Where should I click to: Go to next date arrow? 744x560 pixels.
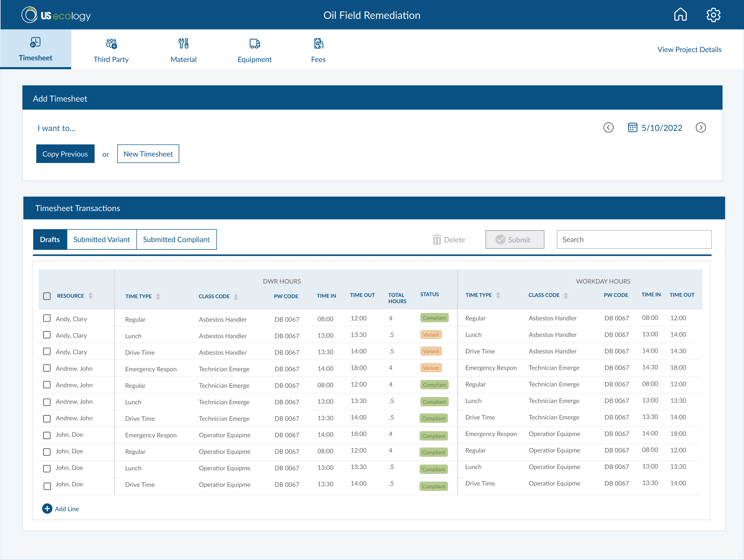pyautogui.click(x=701, y=128)
